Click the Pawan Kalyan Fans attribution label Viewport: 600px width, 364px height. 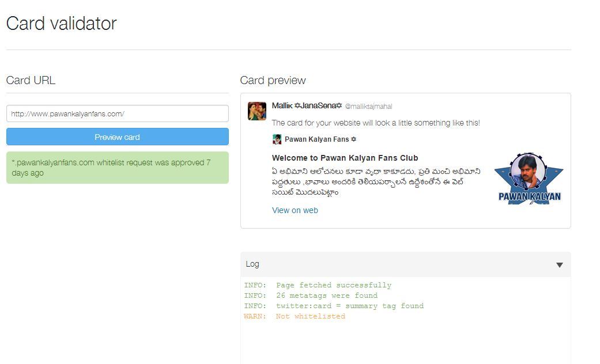point(316,139)
